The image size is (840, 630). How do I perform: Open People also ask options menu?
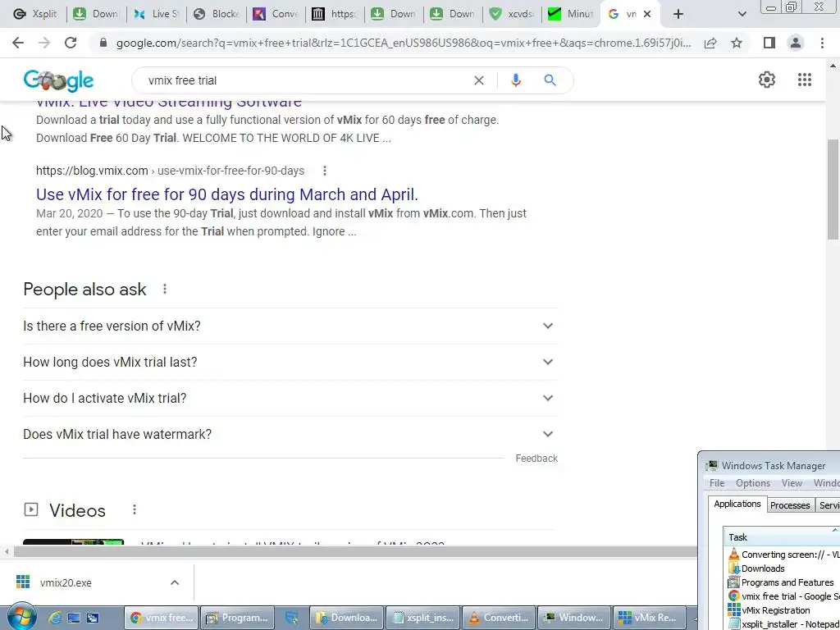164,290
